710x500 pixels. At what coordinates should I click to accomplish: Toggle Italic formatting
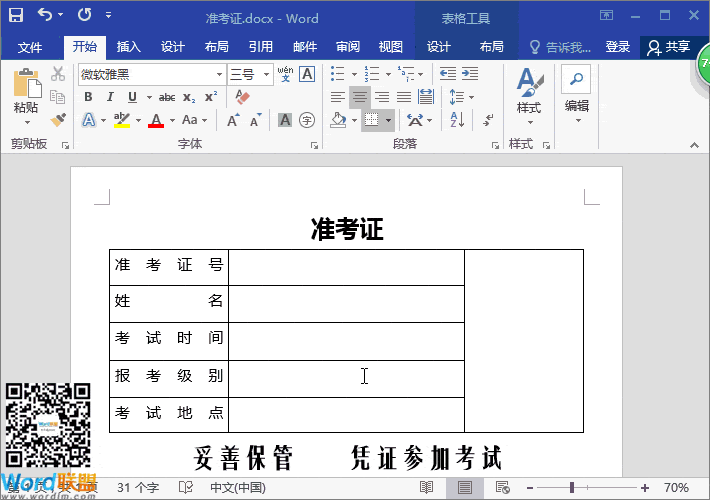[110, 97]
